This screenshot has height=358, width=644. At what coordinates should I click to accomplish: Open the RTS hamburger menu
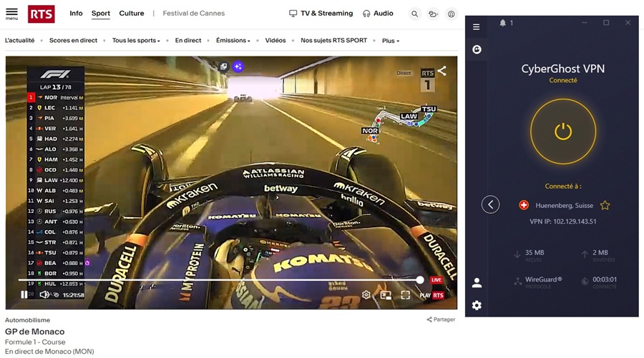(11, 13)
